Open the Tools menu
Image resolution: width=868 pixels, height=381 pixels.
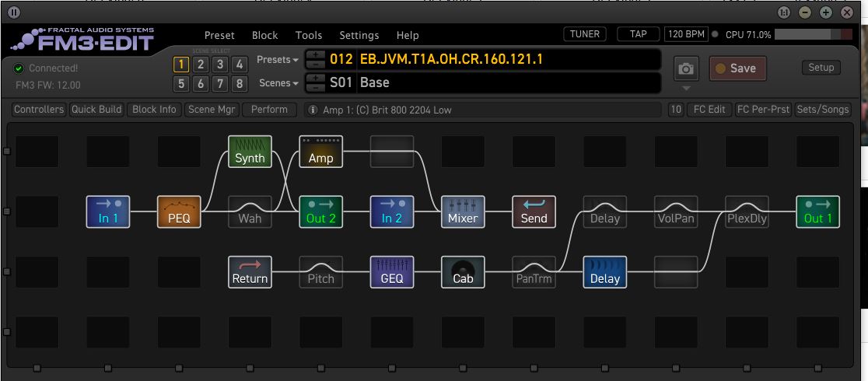[309, 35]
